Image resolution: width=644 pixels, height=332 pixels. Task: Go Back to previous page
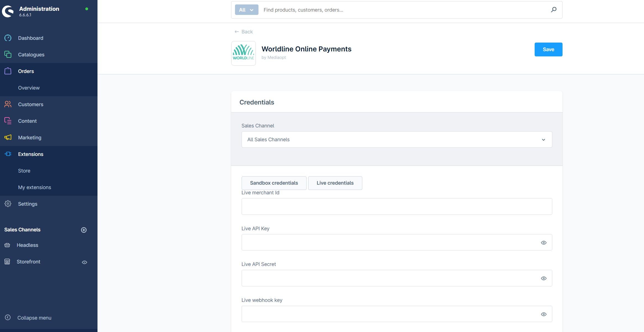(244, 32)
